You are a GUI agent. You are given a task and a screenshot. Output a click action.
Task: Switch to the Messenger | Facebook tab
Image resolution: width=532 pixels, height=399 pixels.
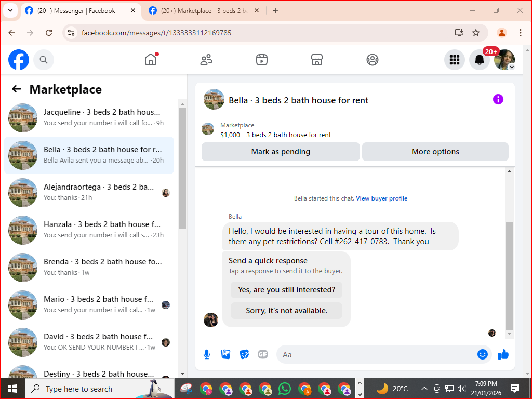click(81, 11)
